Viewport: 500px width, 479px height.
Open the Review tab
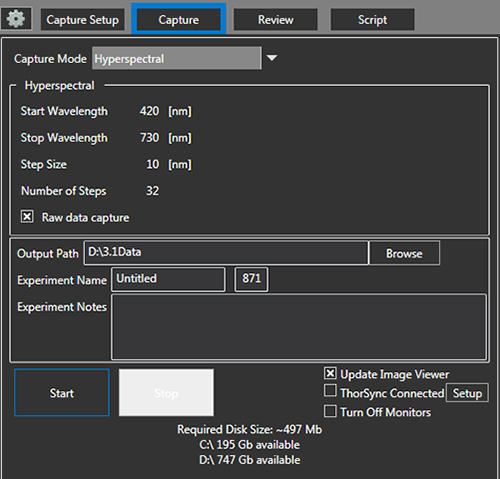(x=276, y=20)
